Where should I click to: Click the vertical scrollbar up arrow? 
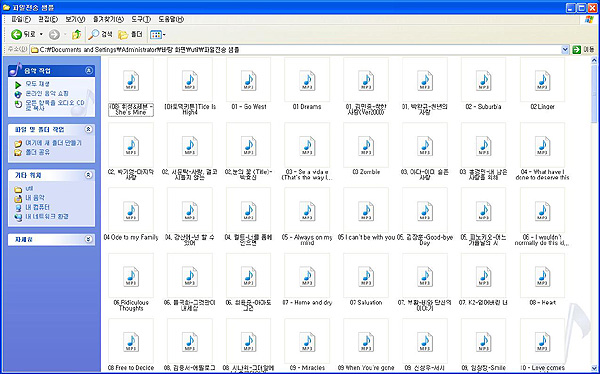[594, 60]
